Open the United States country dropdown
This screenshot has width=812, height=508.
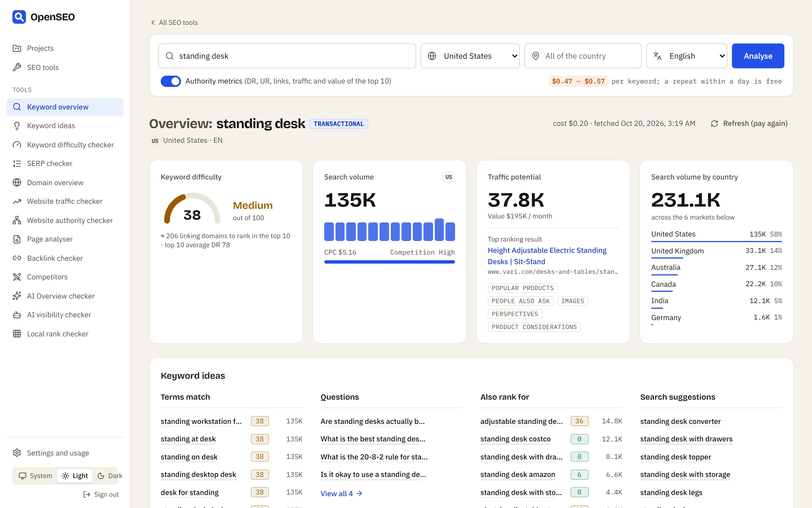[470, 56]
